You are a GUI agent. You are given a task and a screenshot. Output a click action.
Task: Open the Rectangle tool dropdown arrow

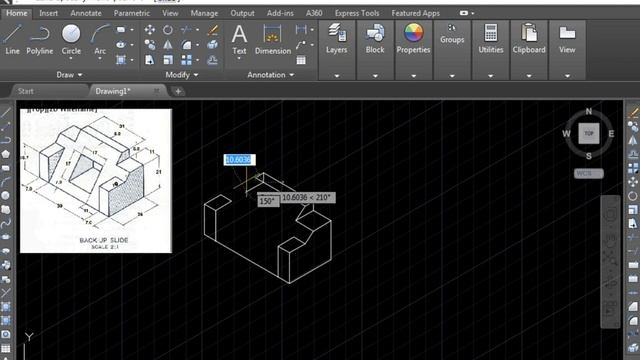pyautogui.click(x=132, y=30)
